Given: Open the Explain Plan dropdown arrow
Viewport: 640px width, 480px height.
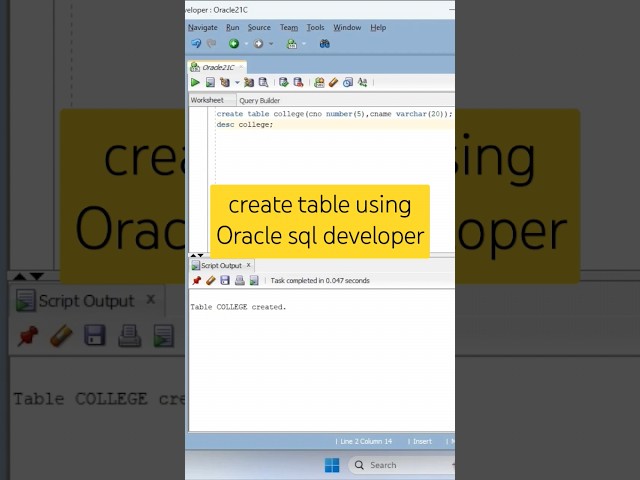Looking at the screenshot, I should (237, 83).
